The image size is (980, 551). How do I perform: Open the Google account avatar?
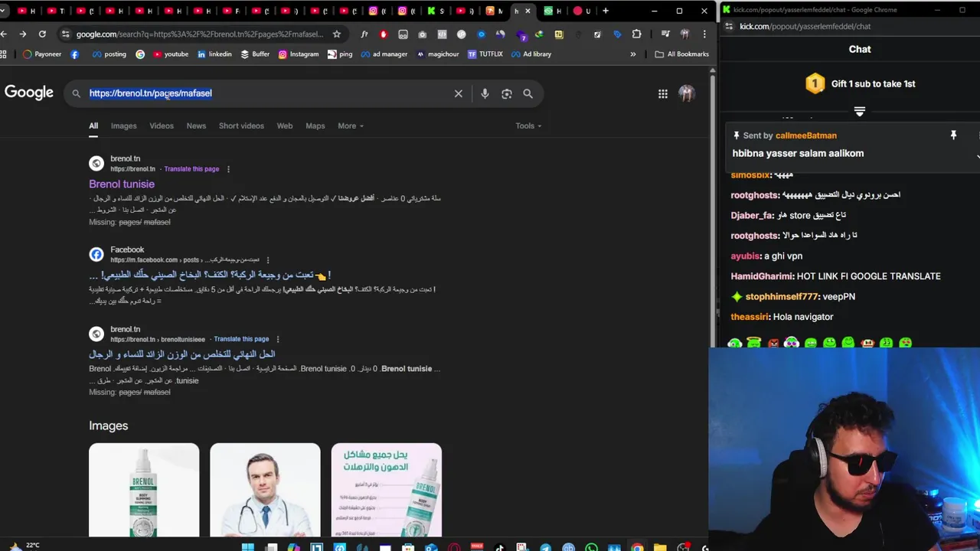[686, 93]
